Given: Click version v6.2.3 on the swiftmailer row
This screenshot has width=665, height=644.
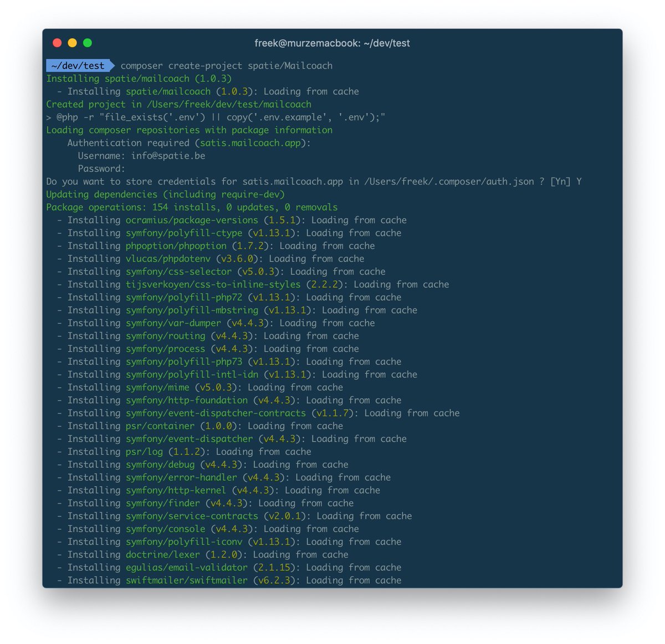Looking at the screenshot, I should pyautogui.click(x=274, y=580).
